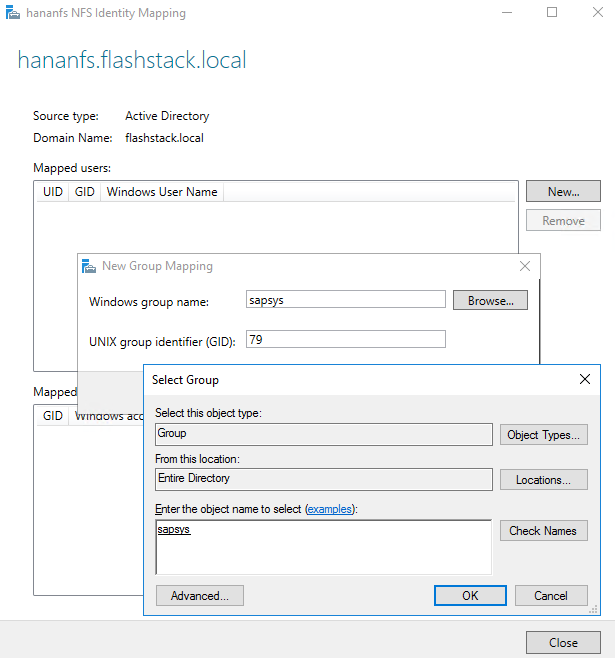
Task: Minimize the NFS Identity Mapping window
Action: pyautogui.click(x=507, y=13)
